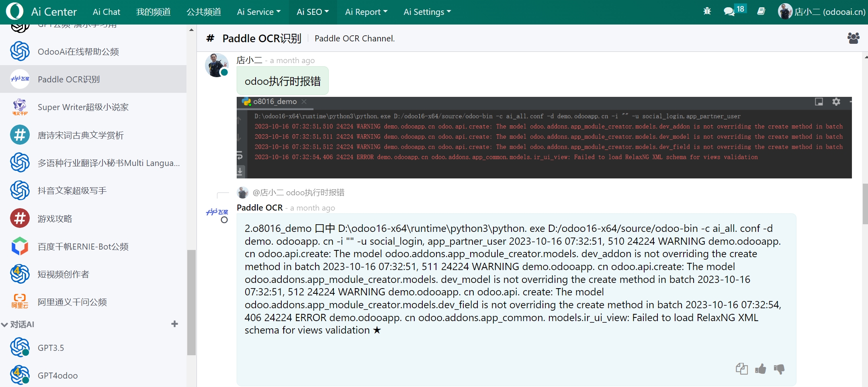Thumbs down the Paddle OCR reply
The width and height of the screenshot is (868, 387).
click(779, 369)
